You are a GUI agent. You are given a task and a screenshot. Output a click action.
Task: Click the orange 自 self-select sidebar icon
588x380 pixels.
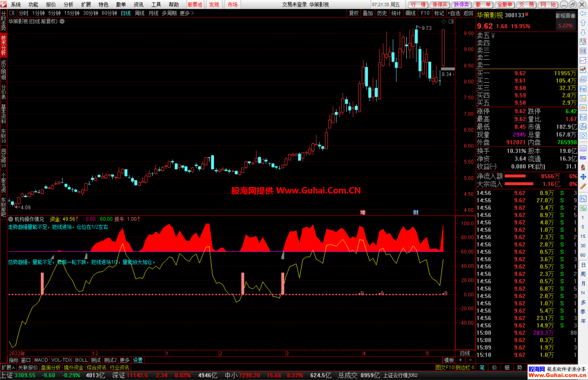click(583, 108)
